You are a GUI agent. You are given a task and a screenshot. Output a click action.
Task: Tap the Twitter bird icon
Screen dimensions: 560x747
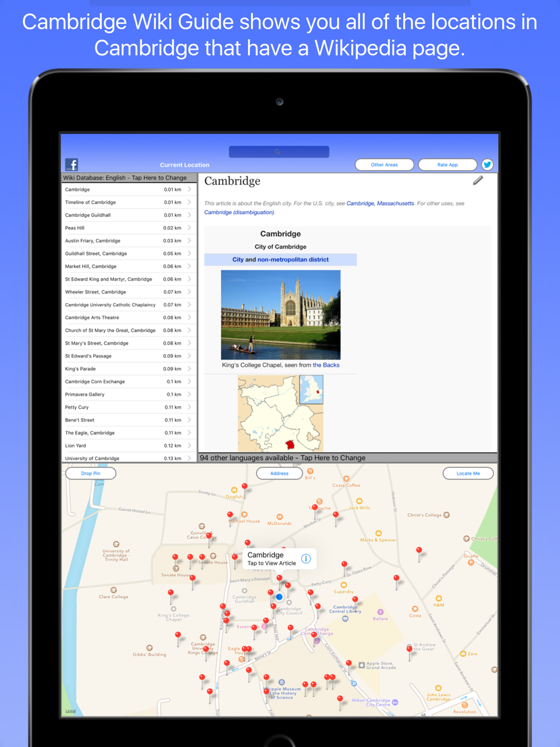487,165
